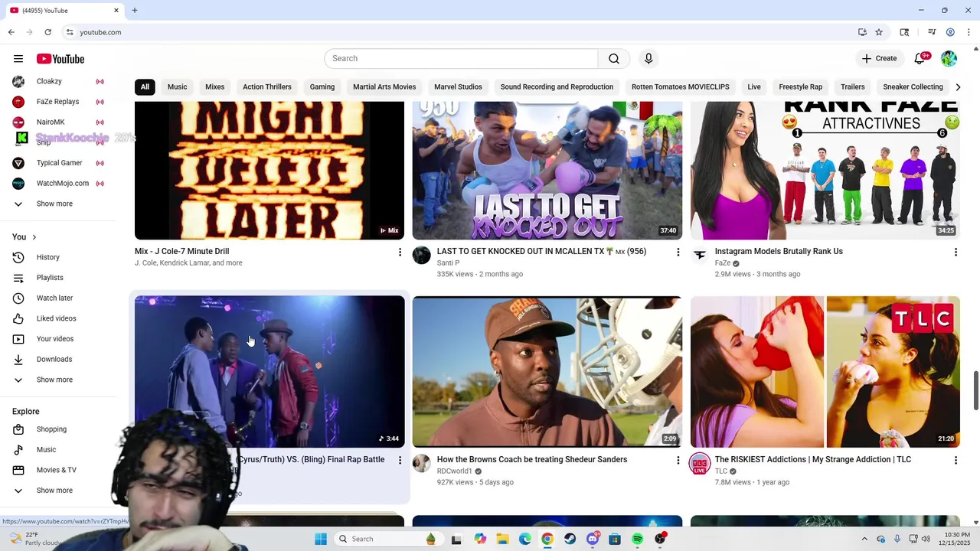980x551 pixels.
Task: Select Rotten Tomatoes MOVIECLIPS chip
Action: click(681, 87)
